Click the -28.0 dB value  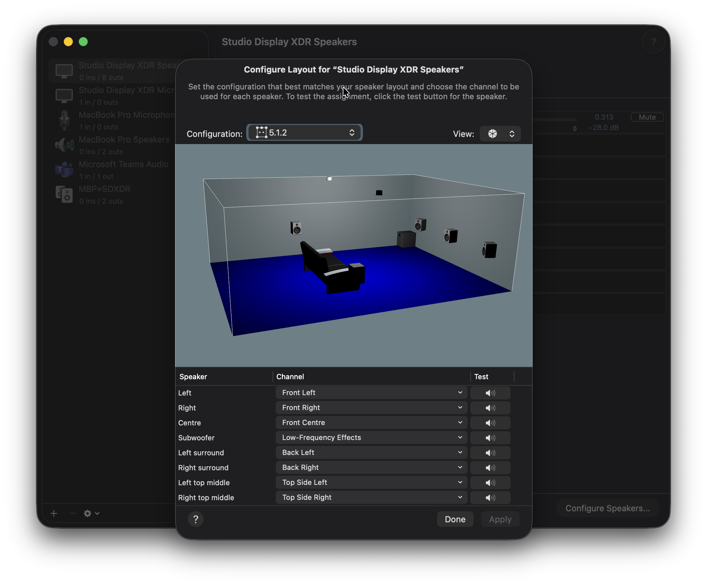604,127
